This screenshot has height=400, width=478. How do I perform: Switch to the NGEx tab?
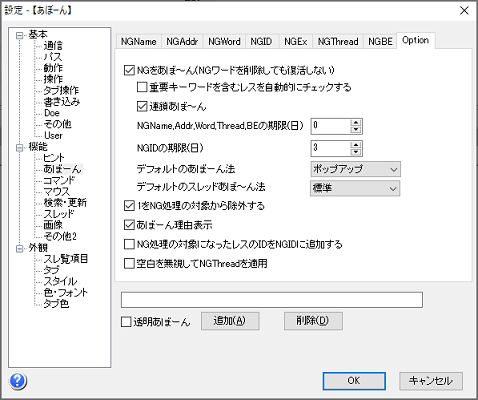pos(296,42)
